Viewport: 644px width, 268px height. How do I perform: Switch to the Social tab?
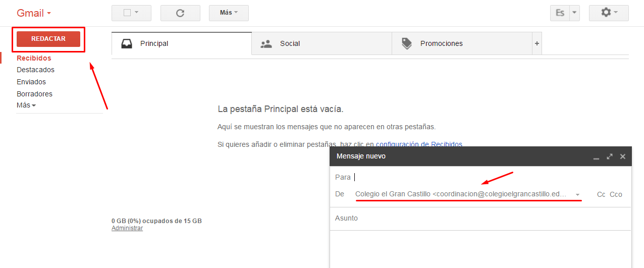[321, 43]
